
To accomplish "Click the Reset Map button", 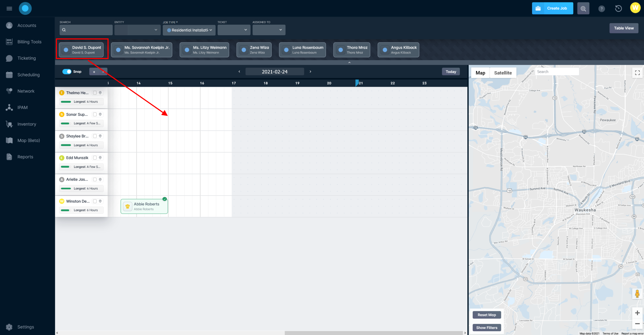I will tap(487, 315).
